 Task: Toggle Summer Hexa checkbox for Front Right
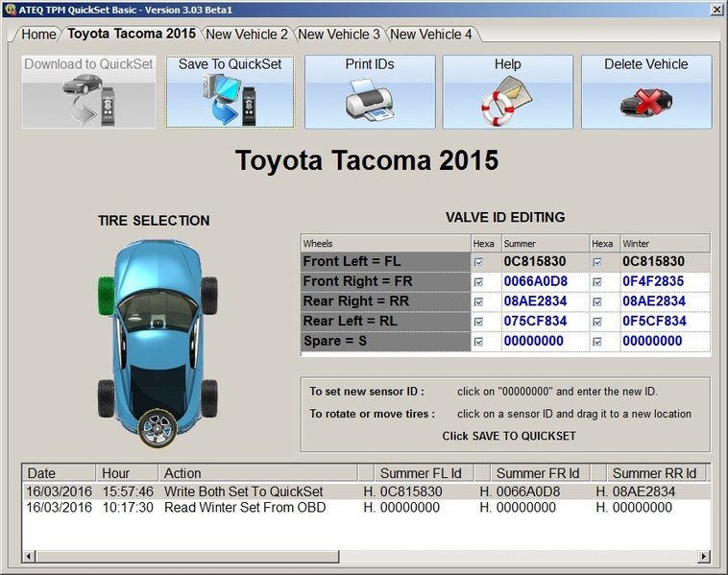[478, 281]
